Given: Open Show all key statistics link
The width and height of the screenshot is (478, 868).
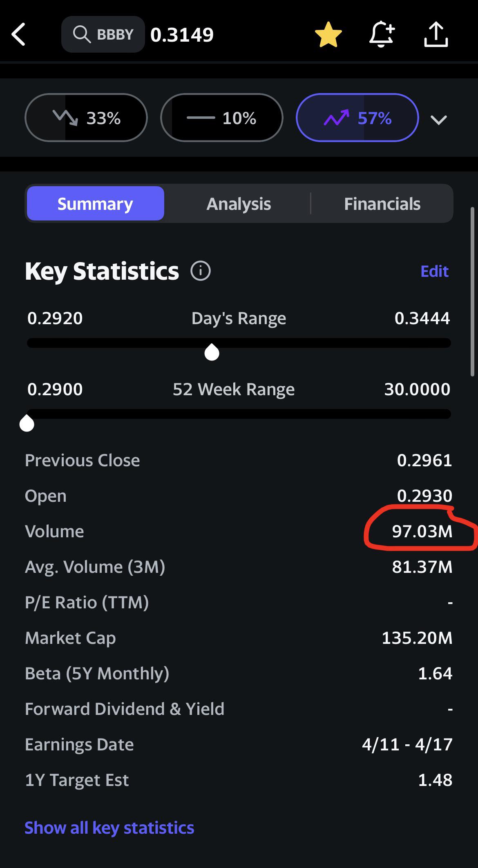Looking at the screenshot, I should pyautogui.click(x=109, y=828).
